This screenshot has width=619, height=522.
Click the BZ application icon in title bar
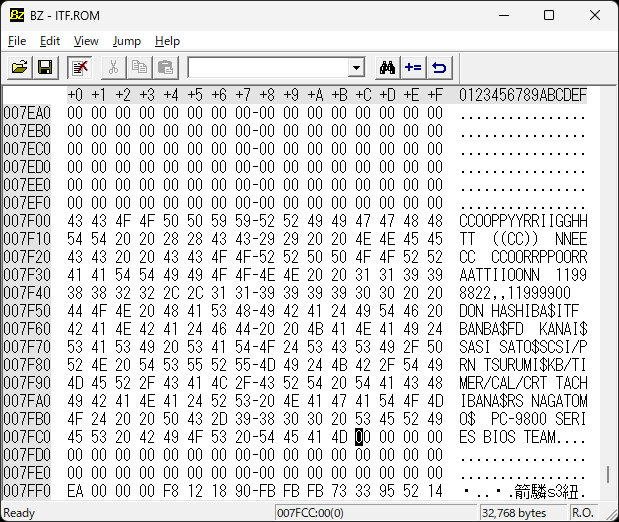17,15
